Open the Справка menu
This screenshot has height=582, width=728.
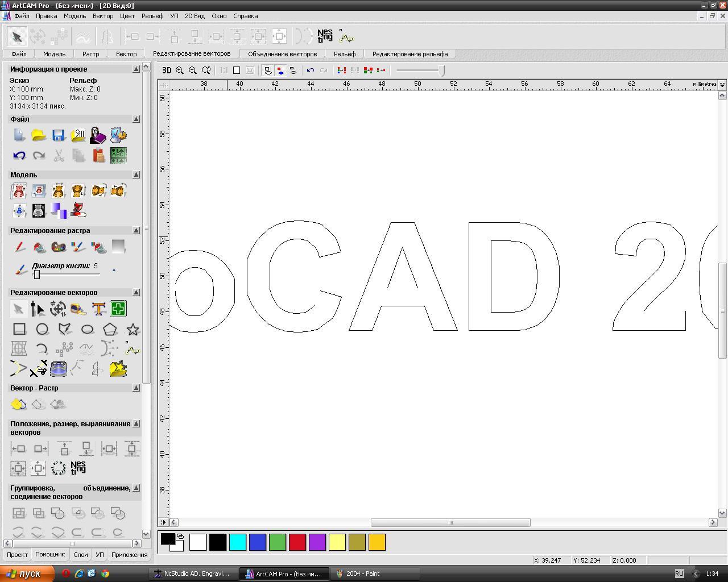coord(246,16)
